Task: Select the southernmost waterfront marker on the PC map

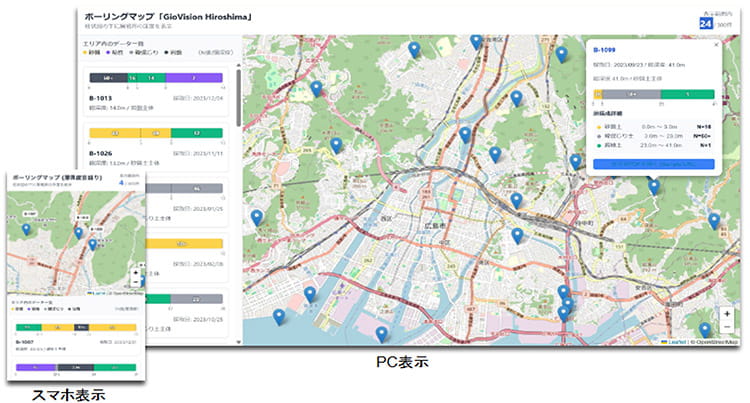Action: coord(381,334)
